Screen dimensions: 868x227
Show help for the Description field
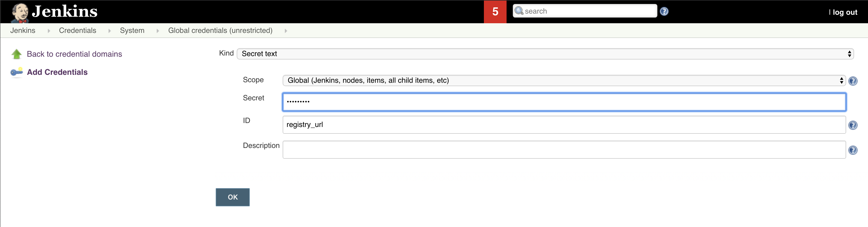852,150
